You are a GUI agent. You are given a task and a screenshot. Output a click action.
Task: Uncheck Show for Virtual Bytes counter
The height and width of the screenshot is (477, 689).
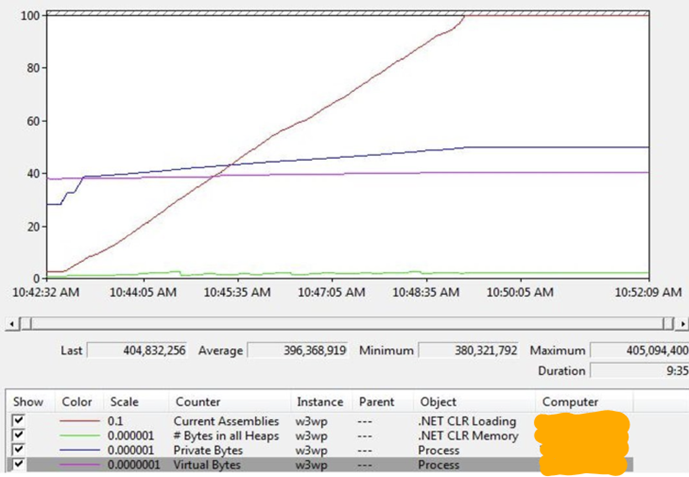18,464
